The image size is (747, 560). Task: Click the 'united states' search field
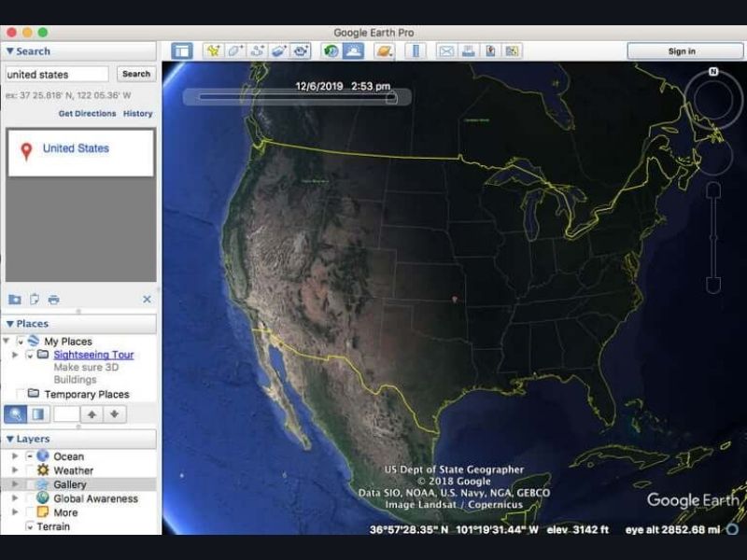click(x=57, y=75)
